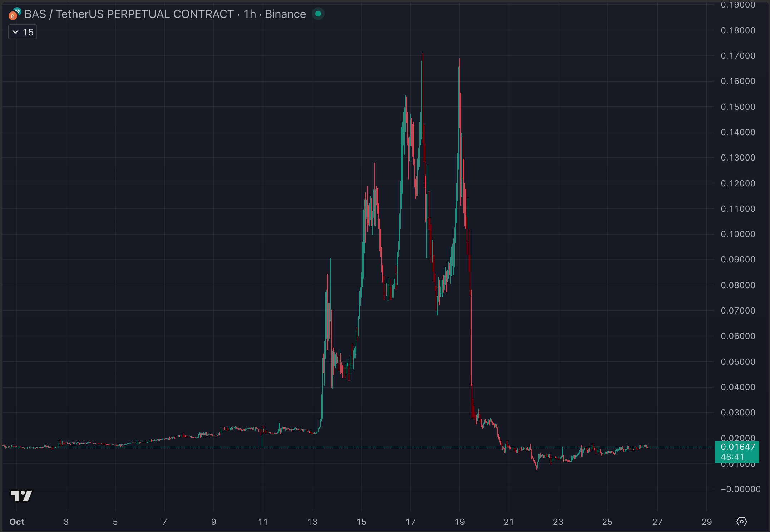This screenshot has width=770, height=532.
Task: Click the 0.17000 price scale label
Action: click(x=738, y=56)
